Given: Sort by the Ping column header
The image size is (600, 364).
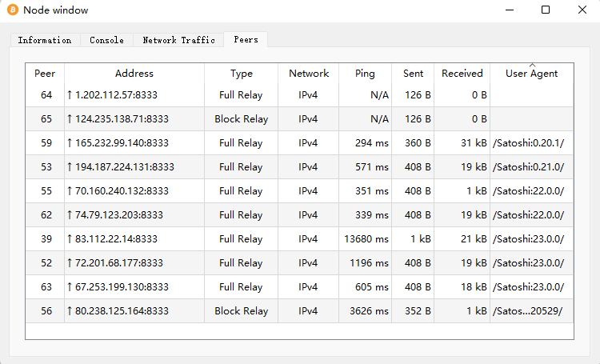Looking at the screenshot, I should pyautogui.click(x=365, y=74).
